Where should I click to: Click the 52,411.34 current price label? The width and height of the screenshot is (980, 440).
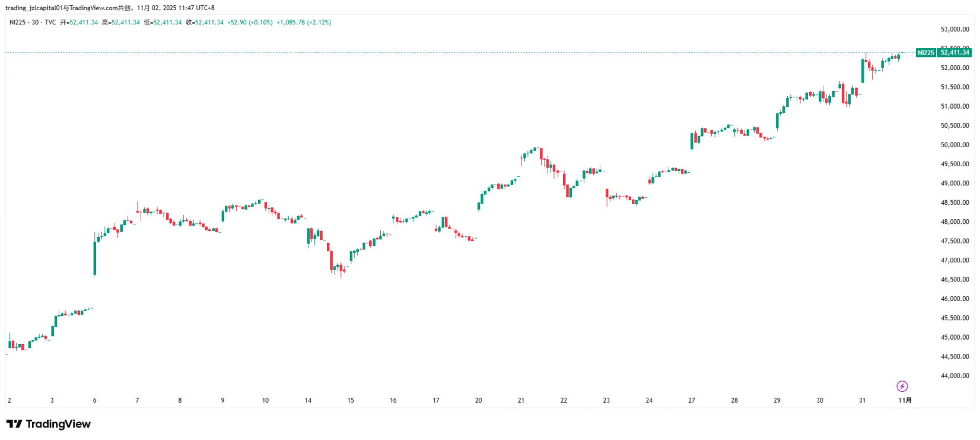(954, 53)
